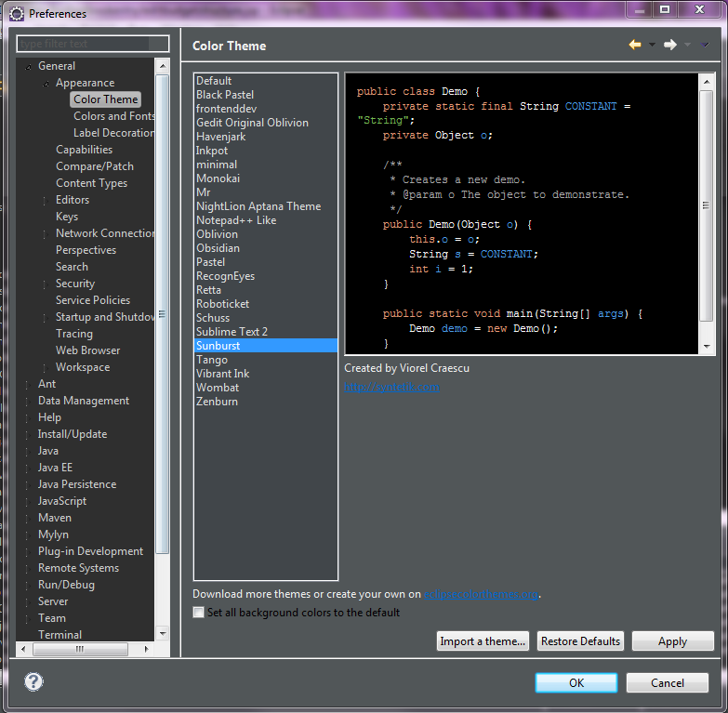Confirm with the OK button
The height and width of the screenshot is (713, 728).
(576, 682)
